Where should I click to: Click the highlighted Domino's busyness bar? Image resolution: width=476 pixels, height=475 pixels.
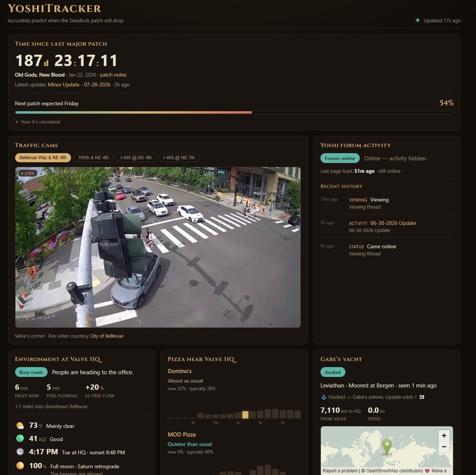click(x=245, y=415)
